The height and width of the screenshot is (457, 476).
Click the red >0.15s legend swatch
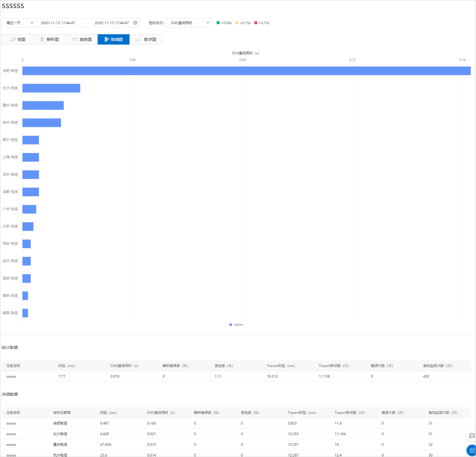(x=256, y=23)
